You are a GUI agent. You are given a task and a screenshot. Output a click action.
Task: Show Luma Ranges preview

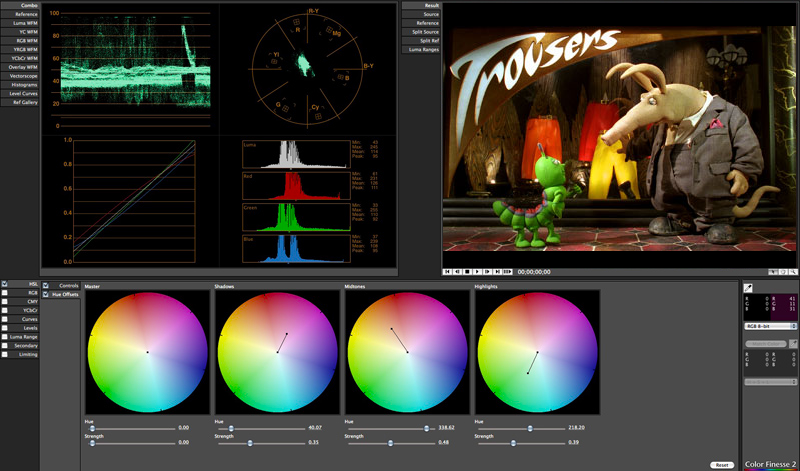point(421,49)
